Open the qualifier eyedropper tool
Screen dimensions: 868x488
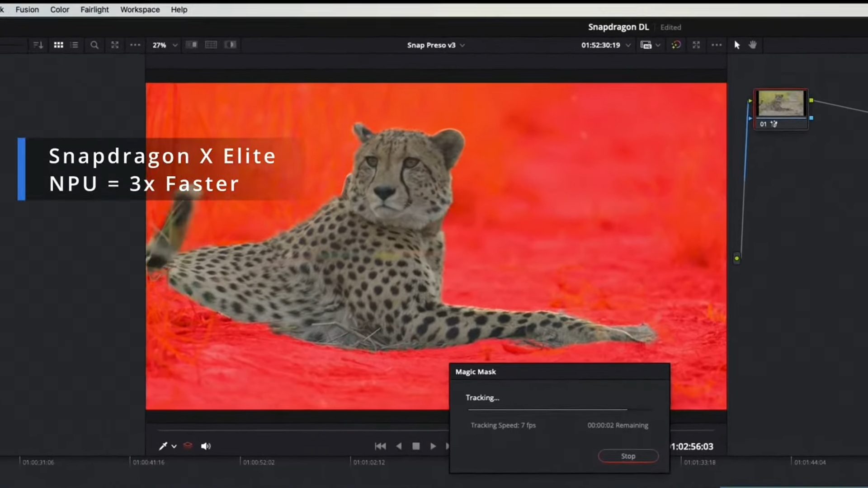pyautogui.click(x=163, y=446)
